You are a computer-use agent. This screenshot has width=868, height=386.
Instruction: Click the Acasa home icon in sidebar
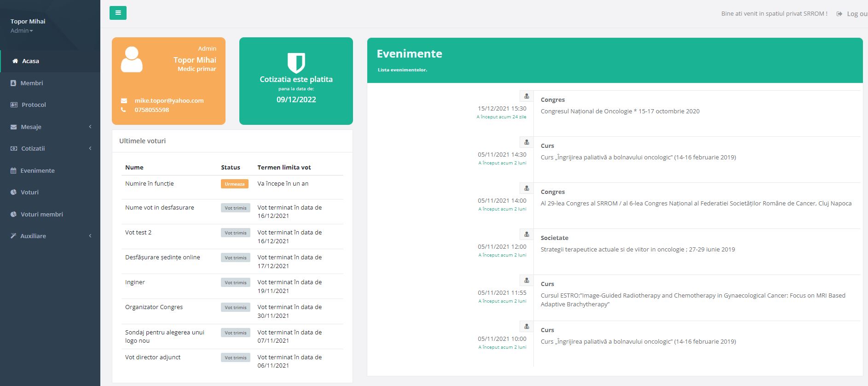click(15, 61)
